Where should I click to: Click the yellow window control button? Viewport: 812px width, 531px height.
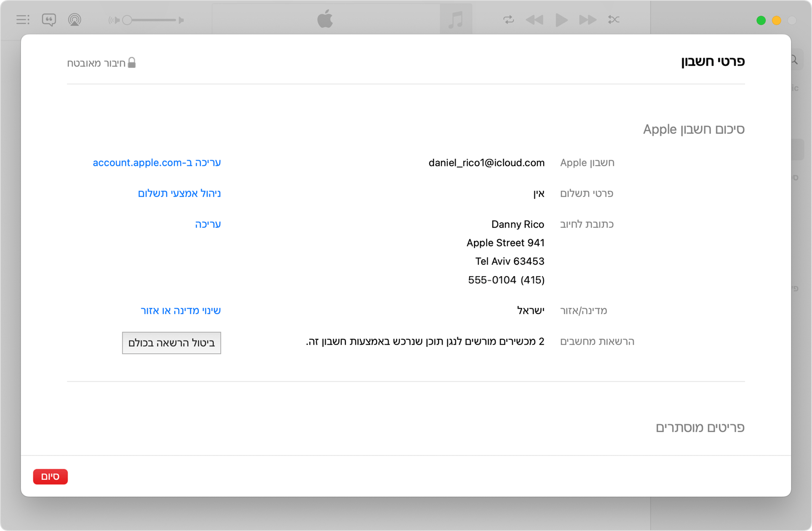[x=777, y=20]
